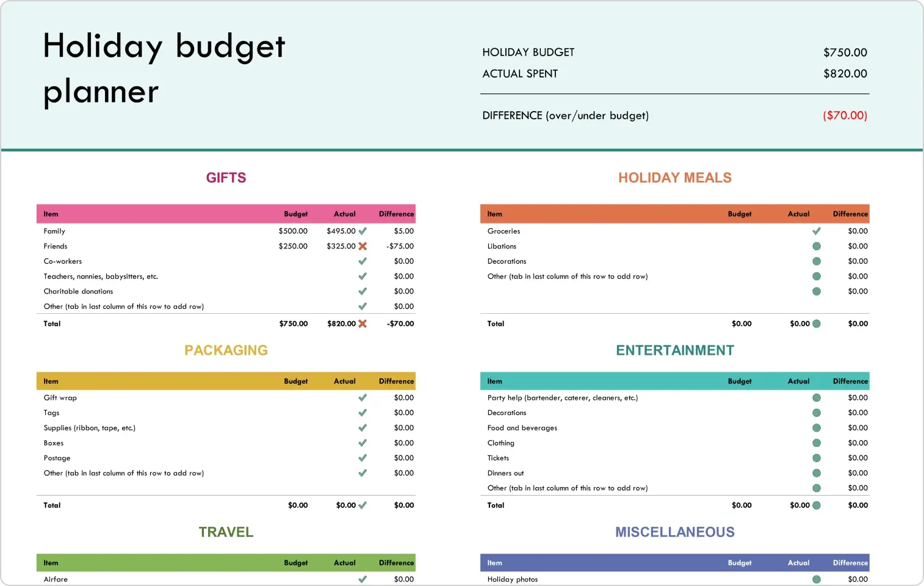Click the Difference column header in Packaging table
Image resolution: width=924 pixels, height=586 pixels.
[x=397, y=382]
